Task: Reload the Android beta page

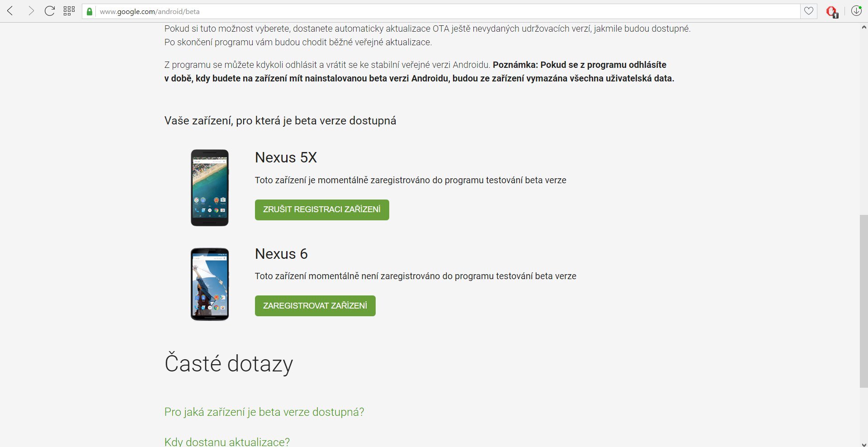Action: 50,11
